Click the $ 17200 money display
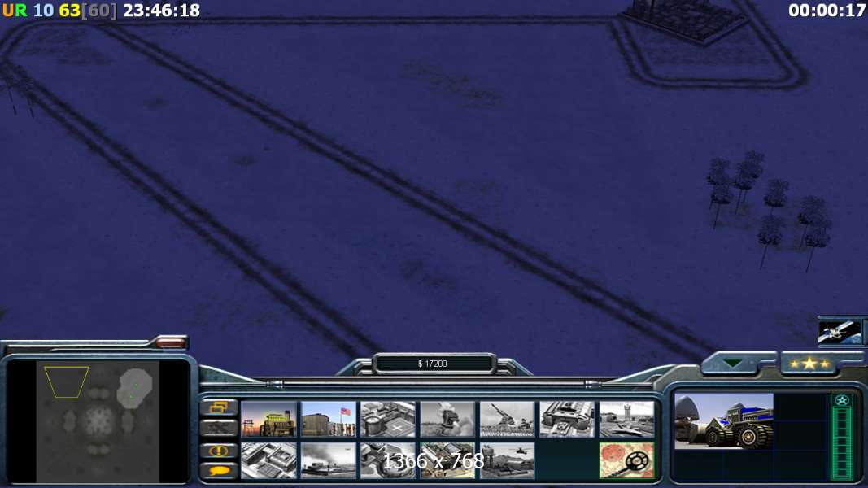The width and height of the screenshot is (868, 488). point(433,364)
